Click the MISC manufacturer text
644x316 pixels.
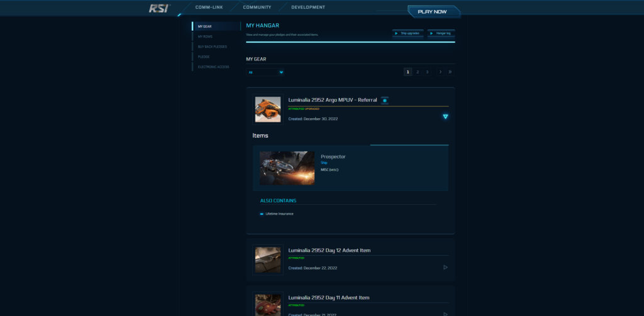[x=330, y=170]
